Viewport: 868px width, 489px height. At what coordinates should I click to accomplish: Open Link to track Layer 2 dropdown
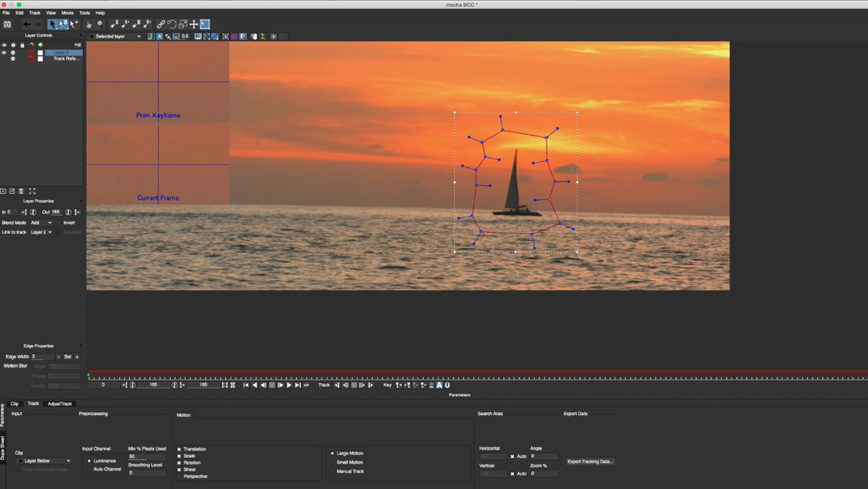click(x=41, y=232)
